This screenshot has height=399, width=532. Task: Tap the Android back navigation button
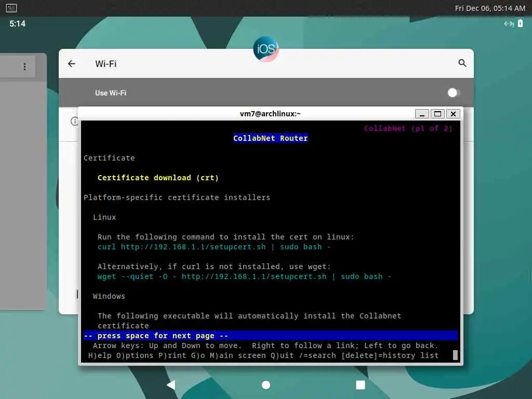171,385
